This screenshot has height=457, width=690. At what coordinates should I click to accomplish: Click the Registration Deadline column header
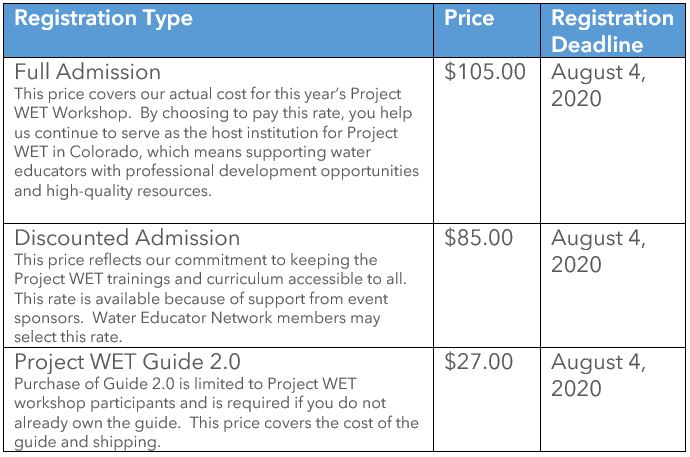(x=612, y=31)
